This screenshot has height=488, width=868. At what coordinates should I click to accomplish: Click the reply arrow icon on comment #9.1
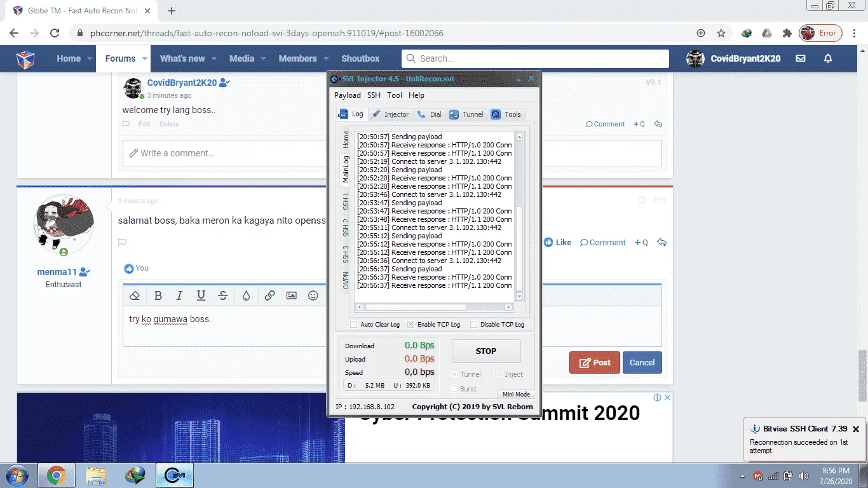658,124
